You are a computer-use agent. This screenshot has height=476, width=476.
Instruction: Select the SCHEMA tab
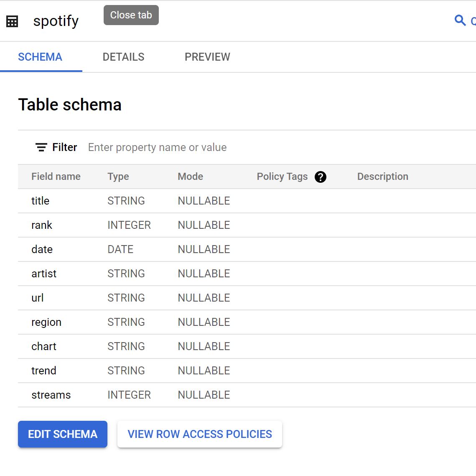pos(40,57)
